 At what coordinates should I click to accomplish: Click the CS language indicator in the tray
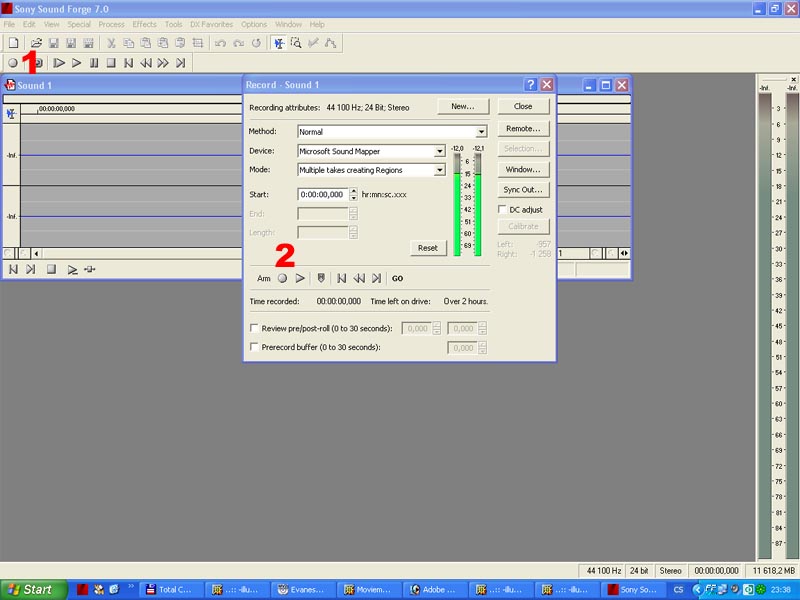(x=678, y=589)
